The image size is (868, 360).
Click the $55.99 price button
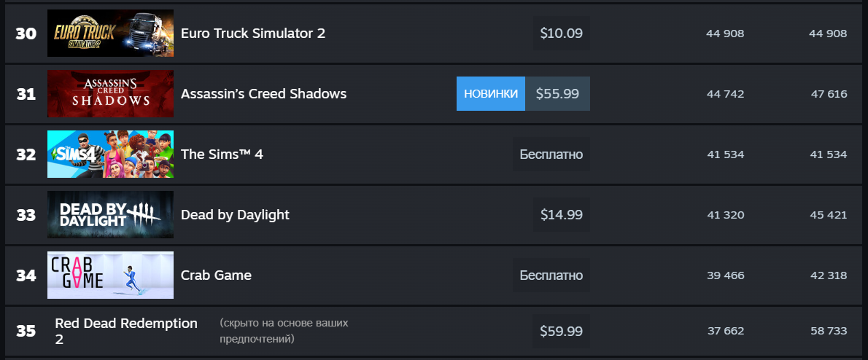point(557,93)
